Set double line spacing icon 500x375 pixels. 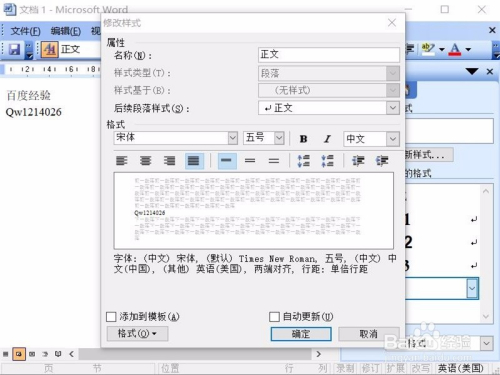274,161
